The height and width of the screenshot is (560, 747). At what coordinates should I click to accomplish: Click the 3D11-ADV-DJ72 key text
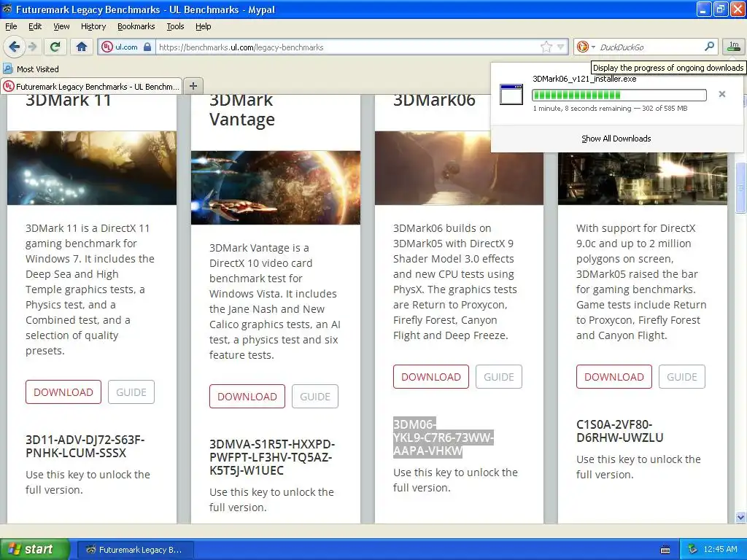pos(85,446)
